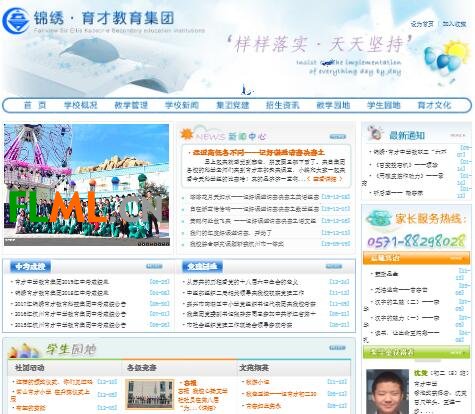Select 育才文化 in the navigation bar
Viewport: 475px width, 414px height.
coord(434,105)
